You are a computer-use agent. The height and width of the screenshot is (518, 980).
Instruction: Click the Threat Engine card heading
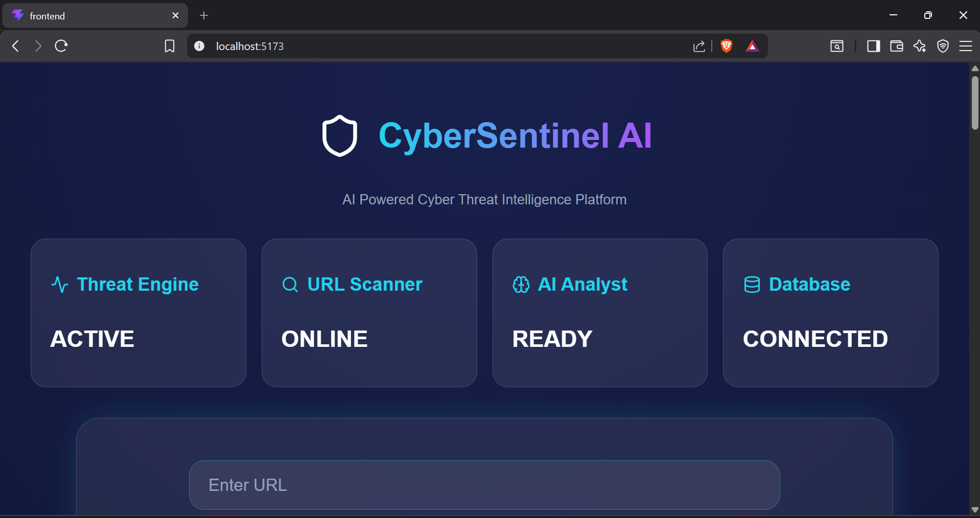tap(138, 285)
